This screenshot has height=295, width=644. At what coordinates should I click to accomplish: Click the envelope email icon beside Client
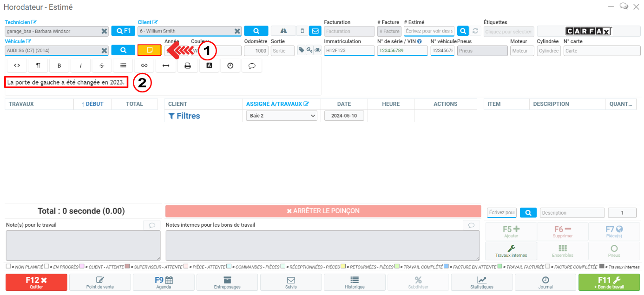pos(315,31)
